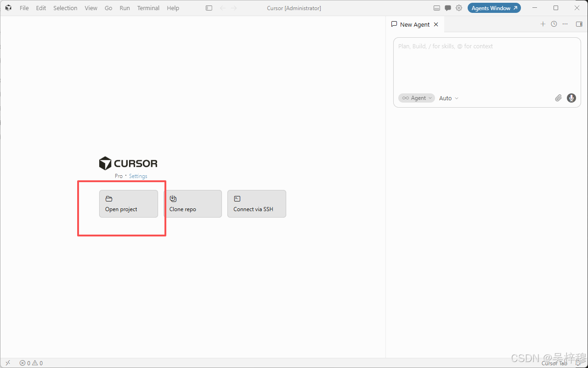Toggle the bottom panel layout icon
588x368 pixels.
pyautogui.click(x=436, y=8)
